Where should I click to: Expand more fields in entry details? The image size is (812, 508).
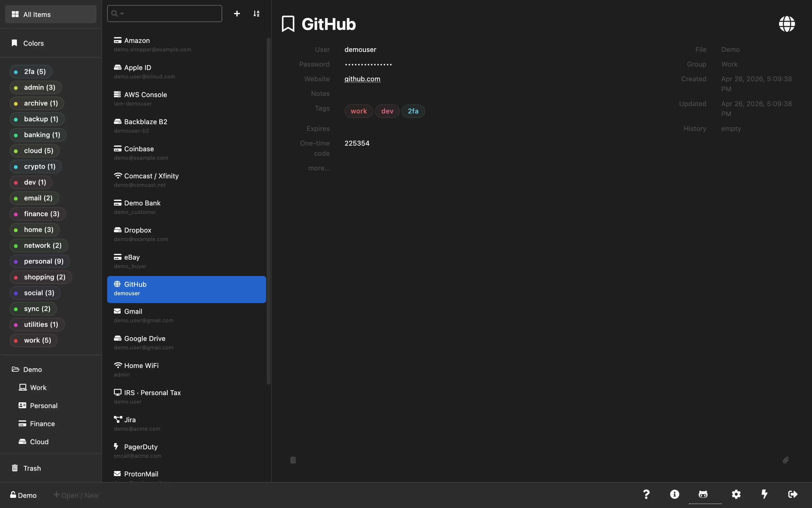pyautogui.click(x=319, y=168)
